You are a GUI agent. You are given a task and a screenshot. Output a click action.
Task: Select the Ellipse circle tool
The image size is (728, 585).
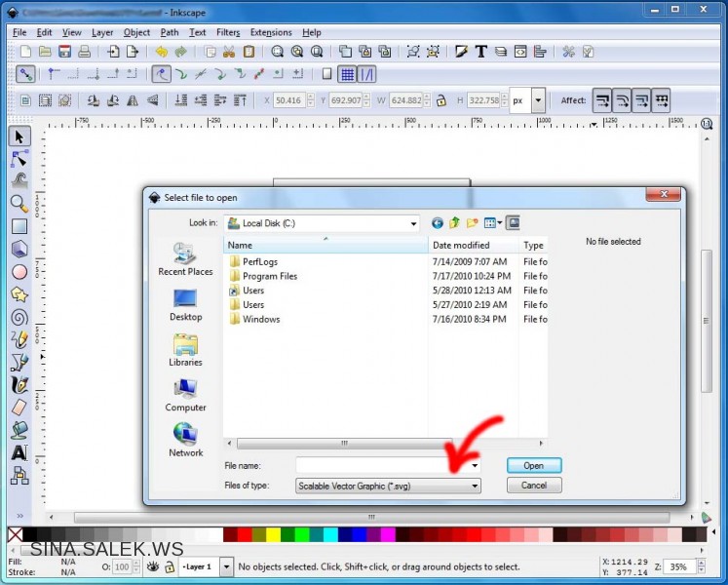[x=19, y=272]
